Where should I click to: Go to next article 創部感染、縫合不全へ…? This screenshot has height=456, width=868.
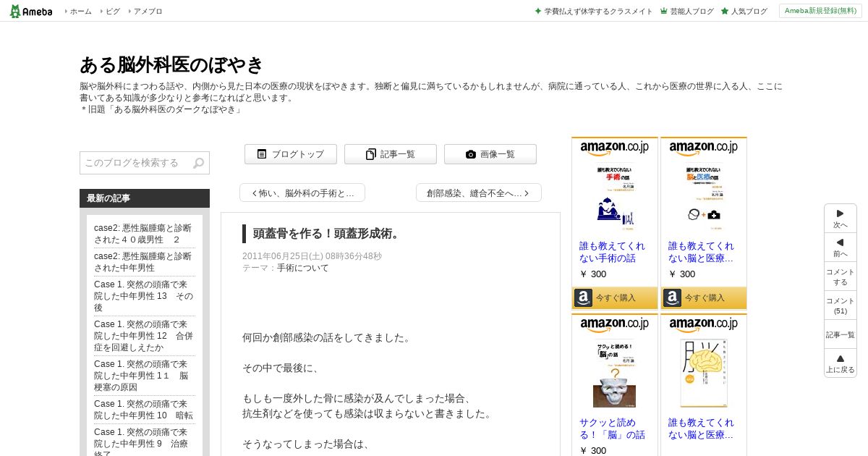coord(478,193)
